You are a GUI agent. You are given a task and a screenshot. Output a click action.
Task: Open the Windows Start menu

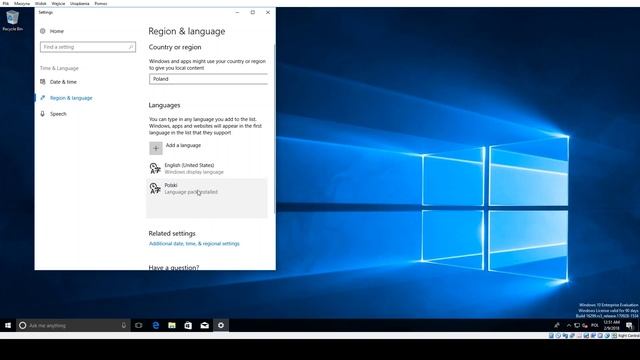tap(8, 325)
